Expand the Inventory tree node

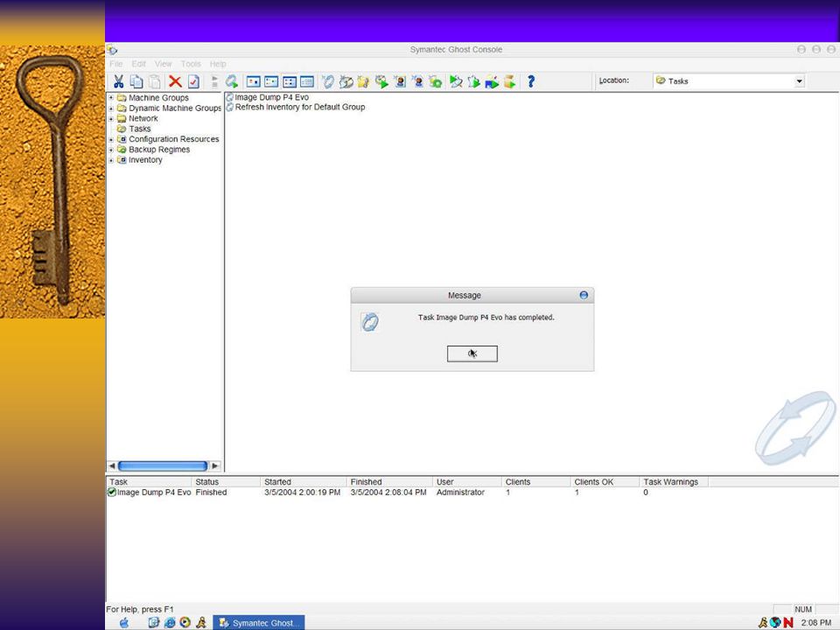click(111, 159)
